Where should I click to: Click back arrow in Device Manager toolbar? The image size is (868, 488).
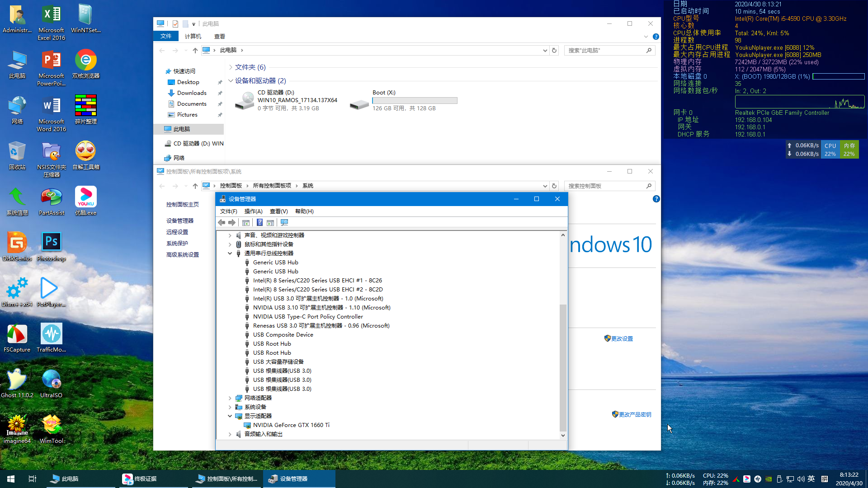pyautogui.click(x=222, y=222)
